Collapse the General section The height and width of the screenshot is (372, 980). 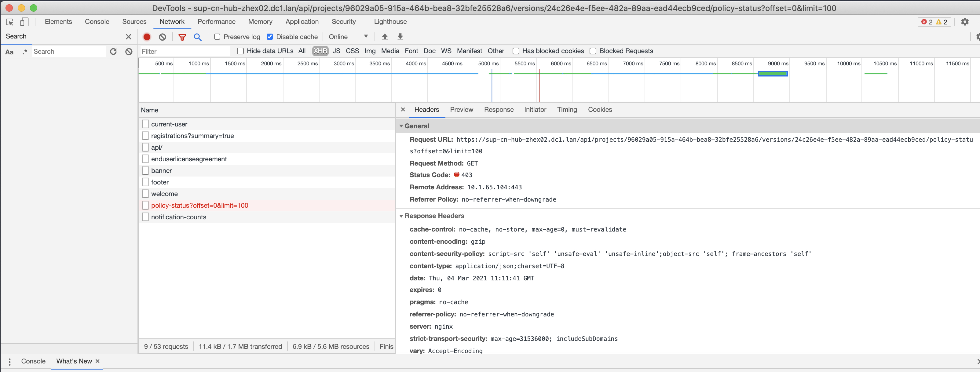click(401, 126)
